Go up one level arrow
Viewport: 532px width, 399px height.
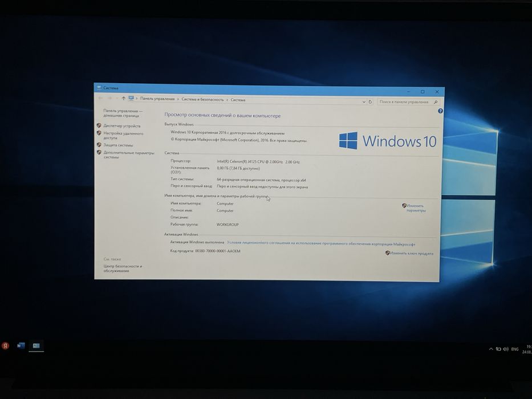click(x=124, y=99)
